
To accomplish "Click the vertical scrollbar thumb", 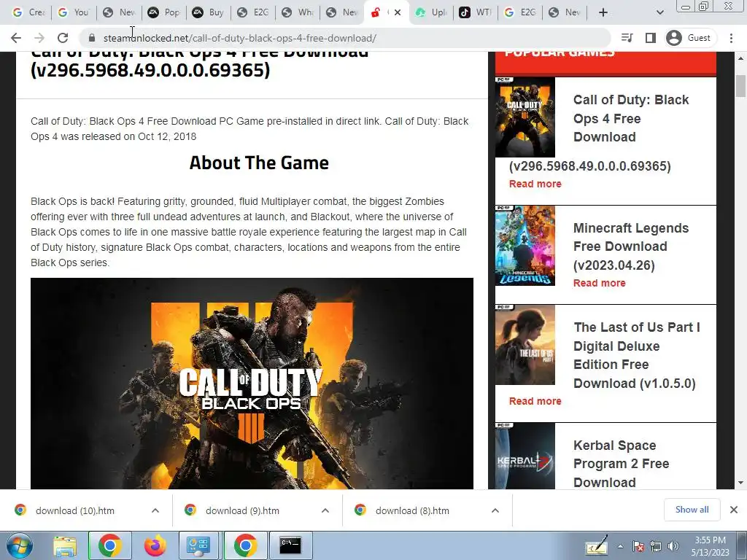I will coord(741,86).
